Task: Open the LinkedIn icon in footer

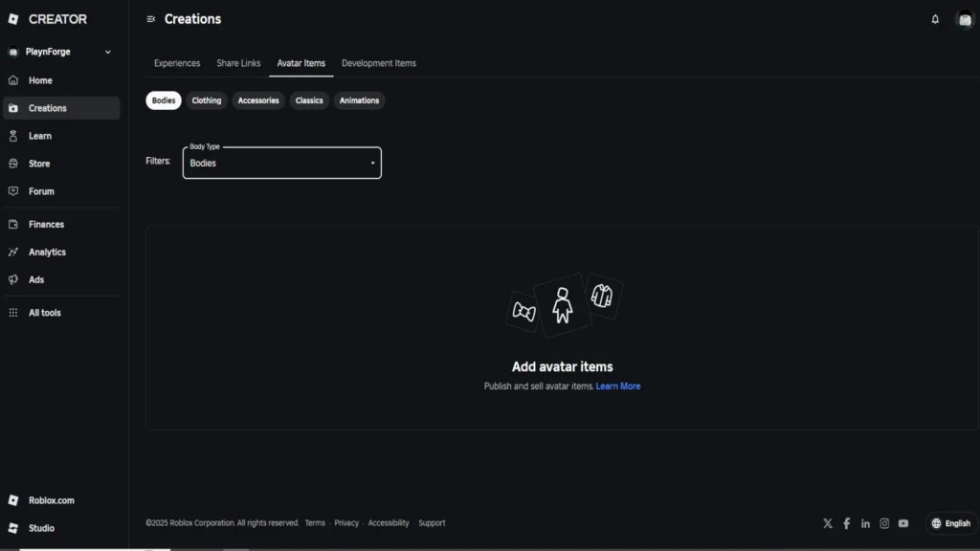Action: (x=865, y=523)
